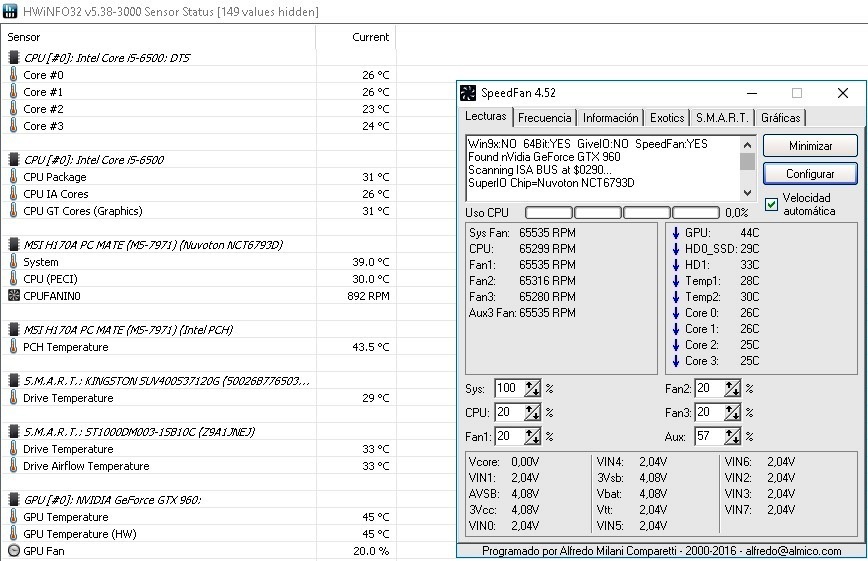The width and height of the screenshot is (868, 561).
Task: Click chip icon of GPU GeForce GTX 960 group
Action: coord(14,500)
